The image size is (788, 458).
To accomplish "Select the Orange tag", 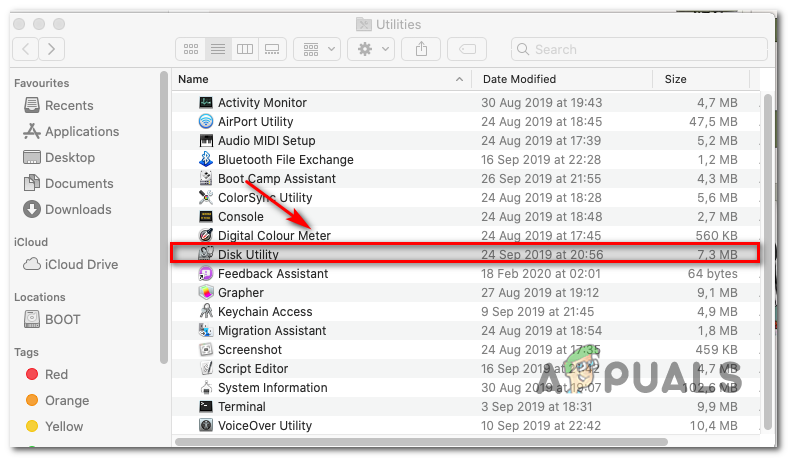I will tap(57, 401).
